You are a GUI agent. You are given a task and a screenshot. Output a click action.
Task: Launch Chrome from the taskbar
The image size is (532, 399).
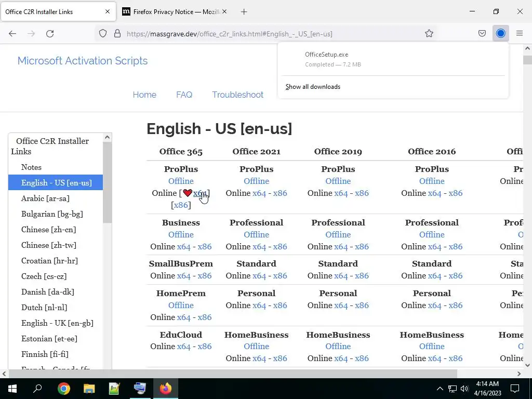click(64, 389)
